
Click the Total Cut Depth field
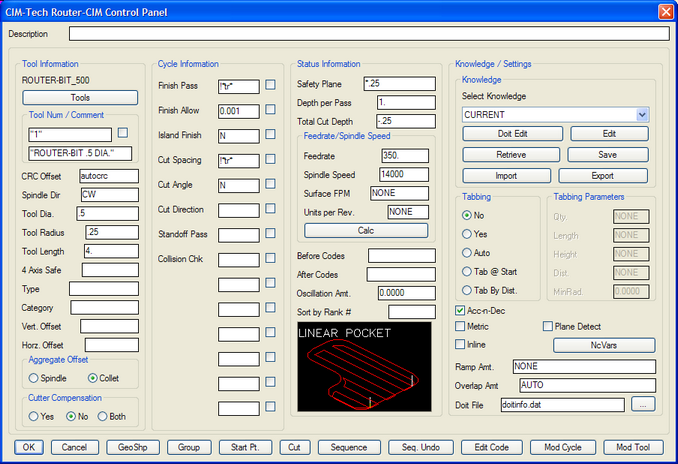(406, 121)
